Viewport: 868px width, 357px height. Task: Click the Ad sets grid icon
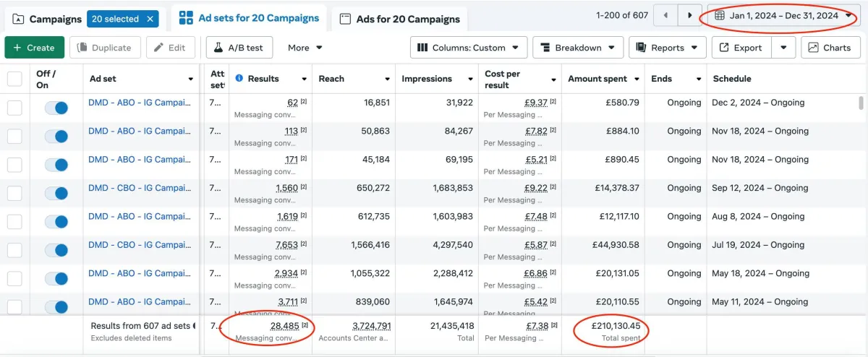186,18
